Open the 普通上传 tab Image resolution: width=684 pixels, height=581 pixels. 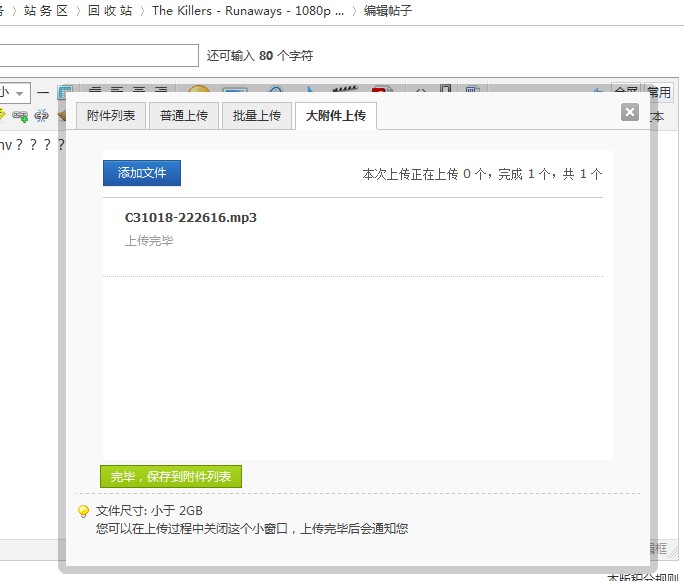(184, 116)
